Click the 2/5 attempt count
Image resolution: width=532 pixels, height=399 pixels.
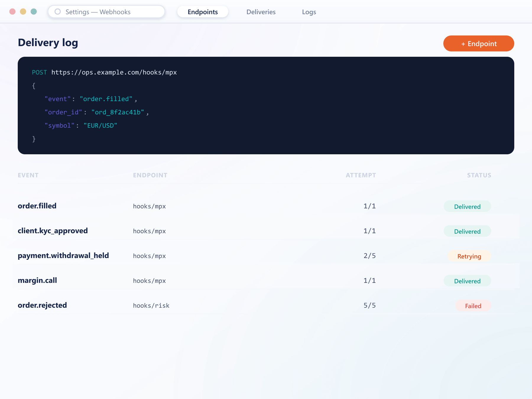tap(369, 256)
